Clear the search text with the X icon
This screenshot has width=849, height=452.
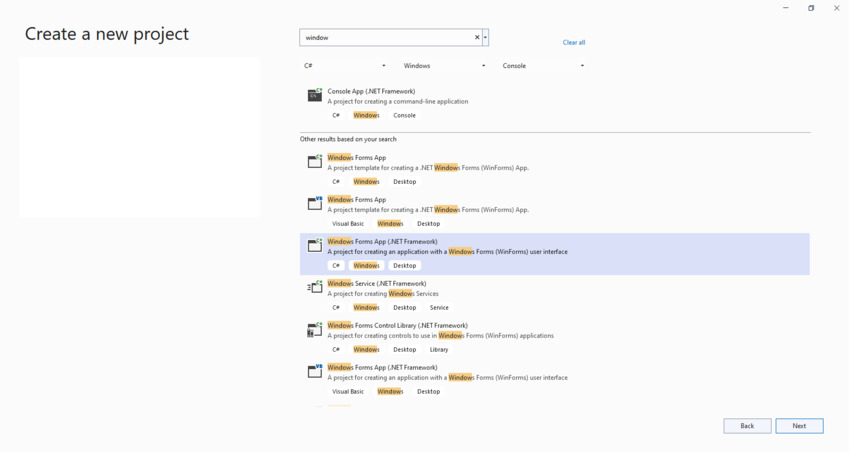coord(477,37)
